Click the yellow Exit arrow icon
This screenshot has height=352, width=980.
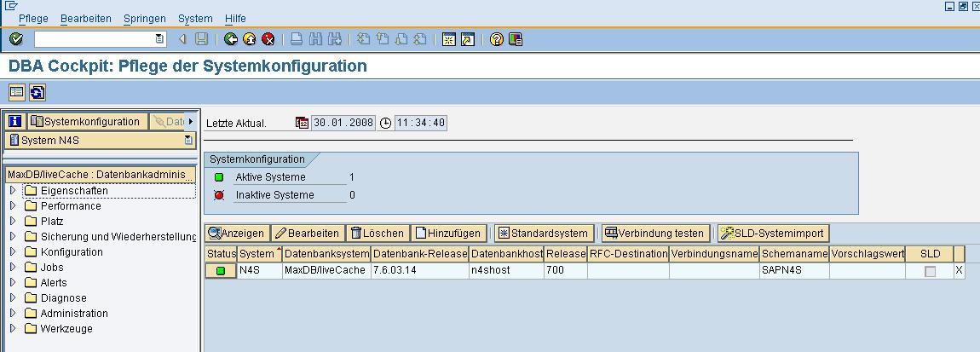[x=250, y=39]
